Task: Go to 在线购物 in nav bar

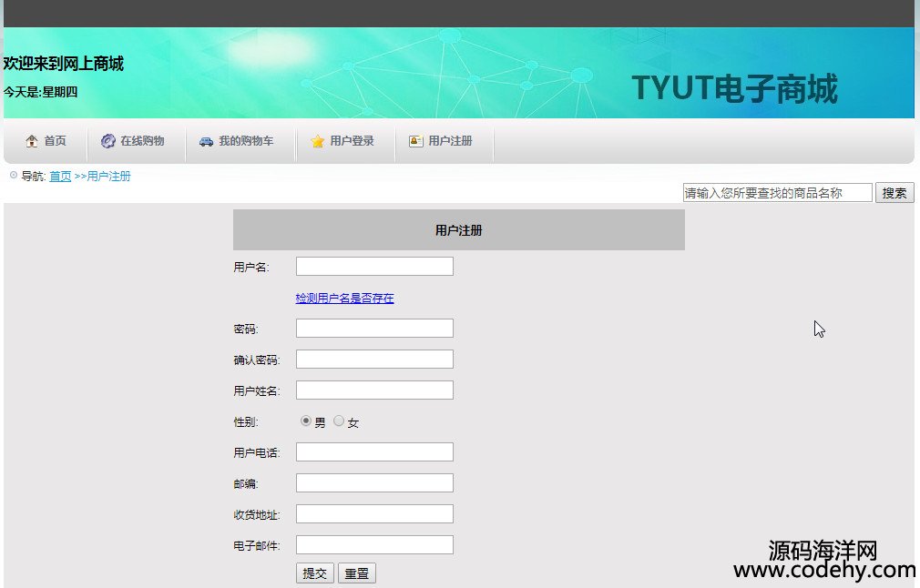Action: coord(142,141)
